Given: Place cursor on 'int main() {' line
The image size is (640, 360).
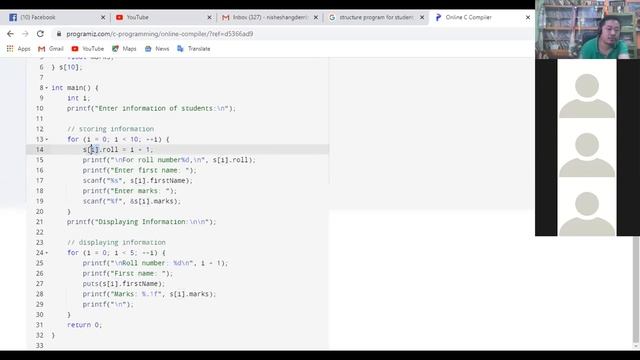Looking at the screenshot, I should tap(75, 88).
